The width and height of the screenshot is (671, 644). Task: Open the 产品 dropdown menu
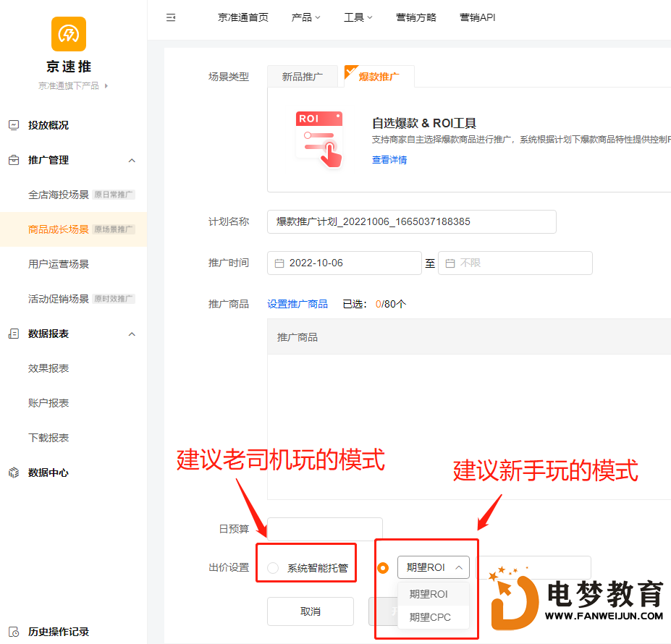tap(305, 17)
